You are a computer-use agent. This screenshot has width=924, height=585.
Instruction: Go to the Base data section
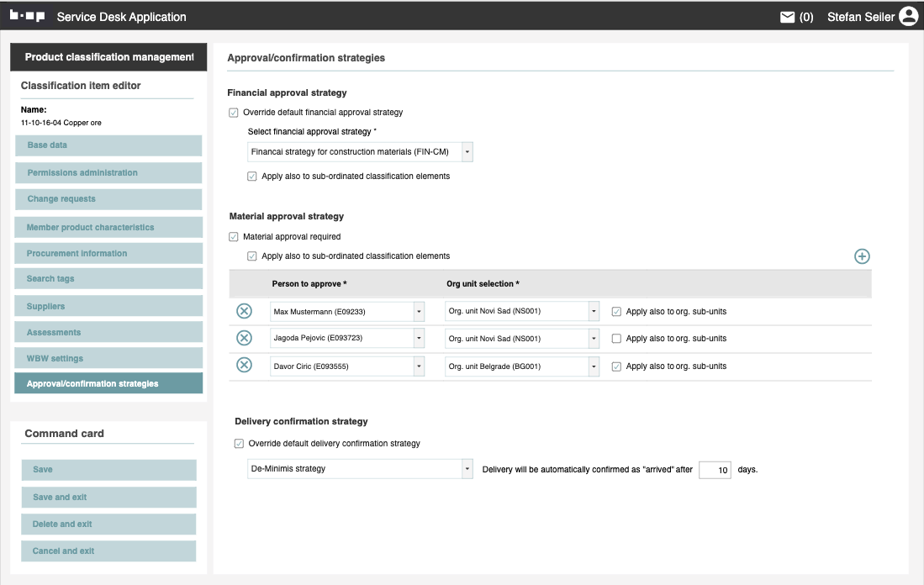click(x=108, y=145)
